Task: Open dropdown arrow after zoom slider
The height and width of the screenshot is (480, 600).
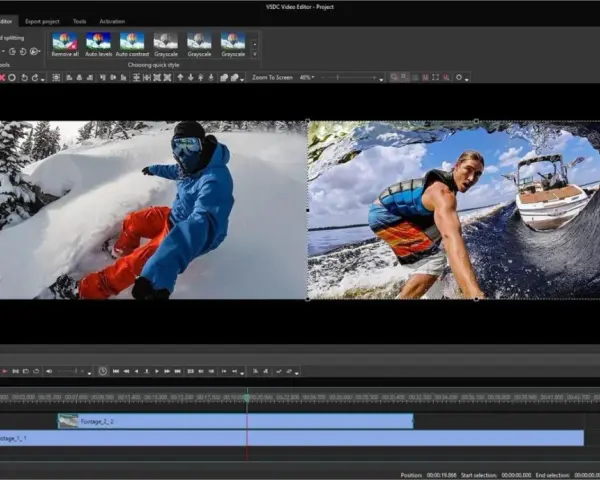Action: pos(381,80)
